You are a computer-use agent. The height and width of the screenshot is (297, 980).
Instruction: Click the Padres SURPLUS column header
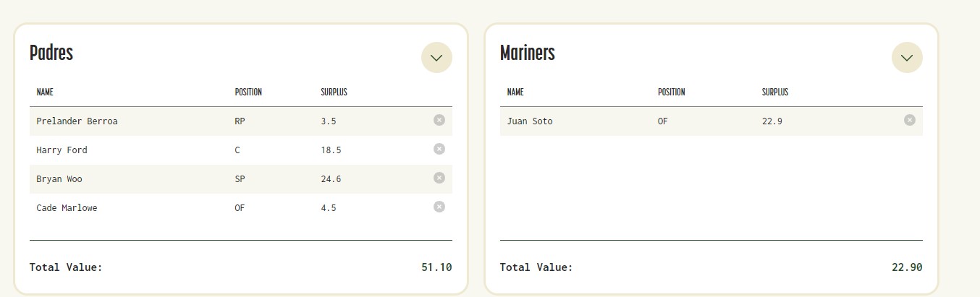click(334, 92)
